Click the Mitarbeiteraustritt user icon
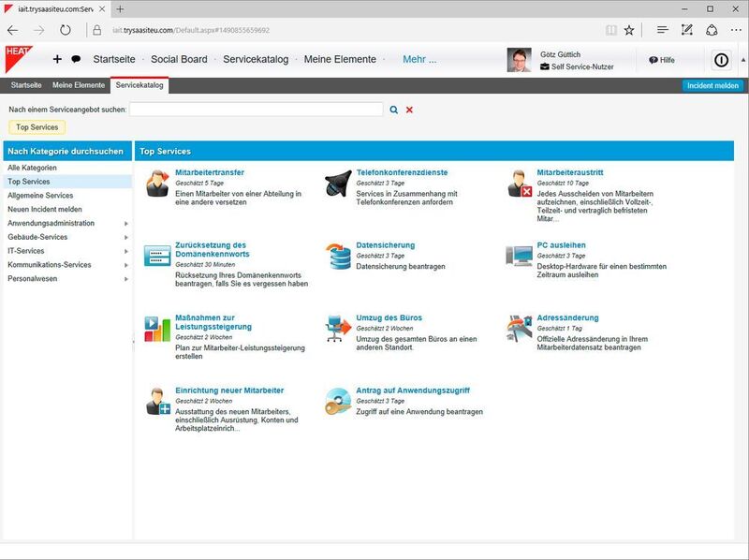Viewport: 749px width, 560px height. 520,184
